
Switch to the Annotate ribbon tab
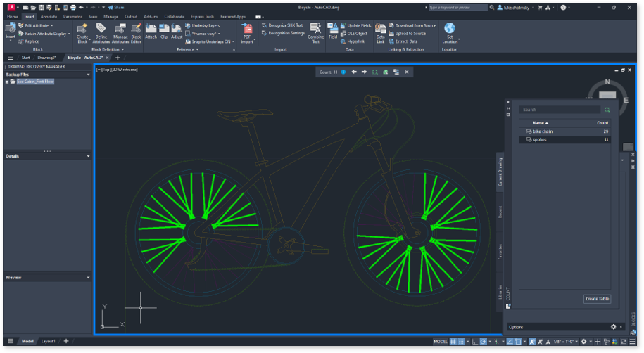click(49, 15)
